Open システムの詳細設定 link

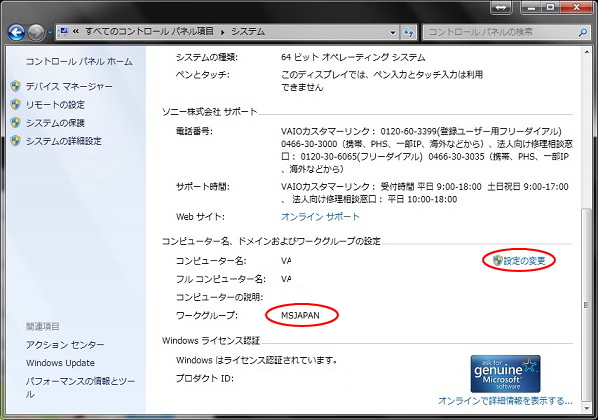point(64,141)
